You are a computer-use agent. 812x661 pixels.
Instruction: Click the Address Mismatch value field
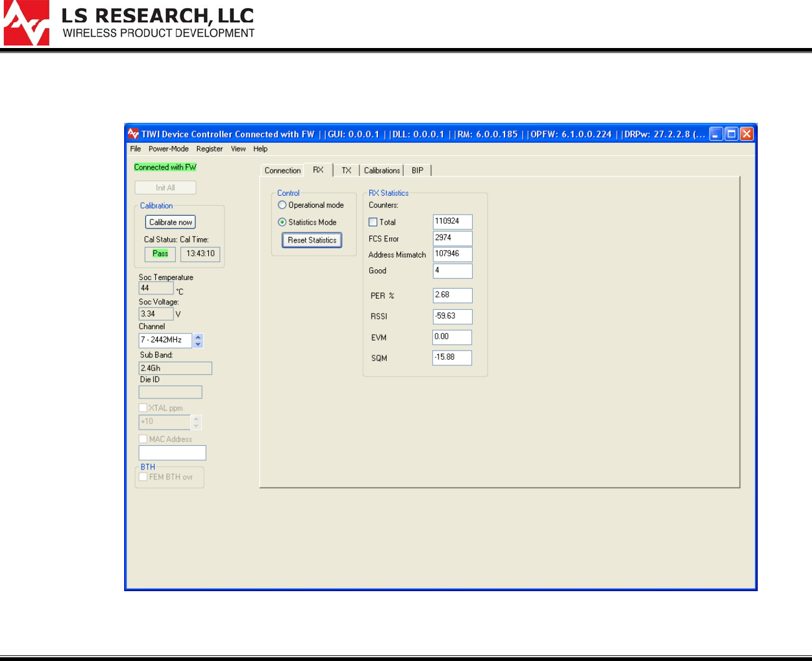(453, 254)
